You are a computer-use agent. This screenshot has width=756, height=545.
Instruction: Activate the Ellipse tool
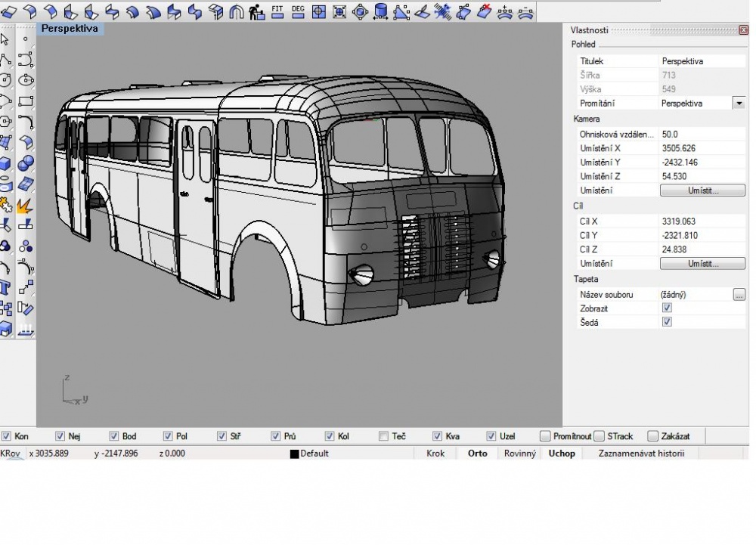click(x=26, y=80)
